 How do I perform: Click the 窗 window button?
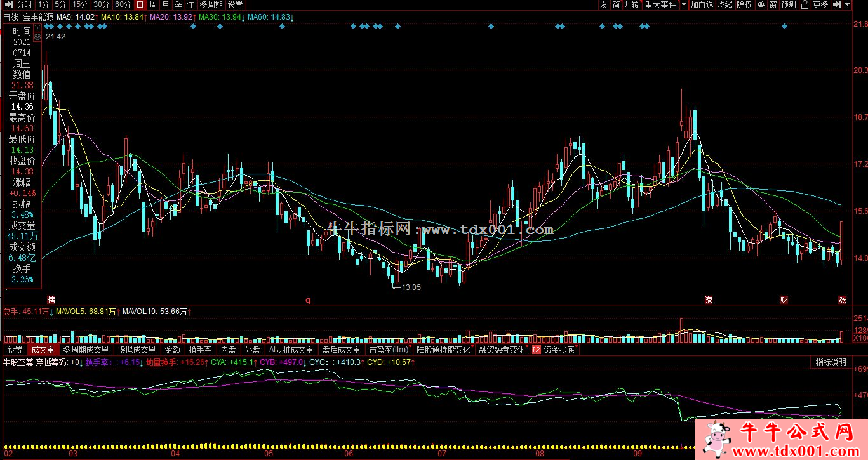(x=773, y=4)
